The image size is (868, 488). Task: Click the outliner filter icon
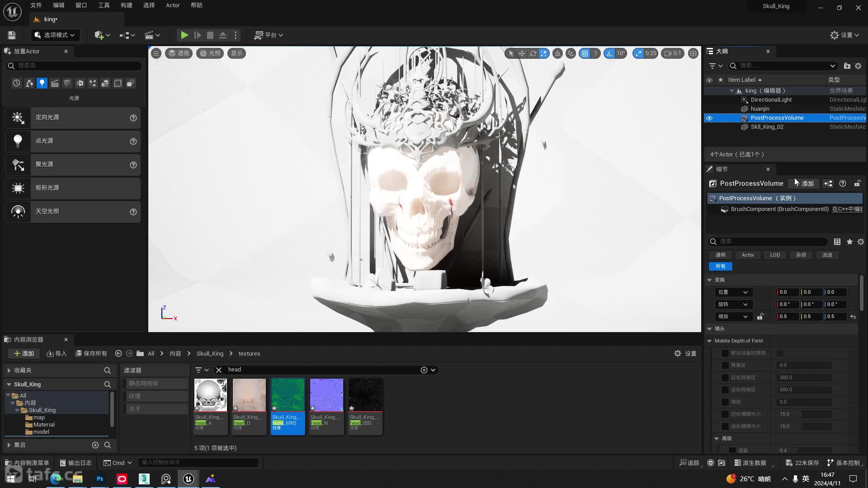(x=715, y=66)
